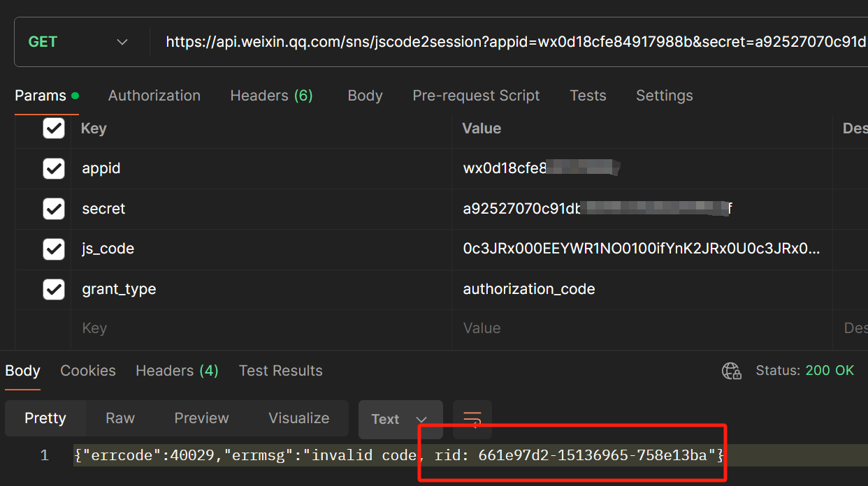This screenshot has height=486, width=868.
Task: Open the Test Results tab
Action: tap(280, 371)
